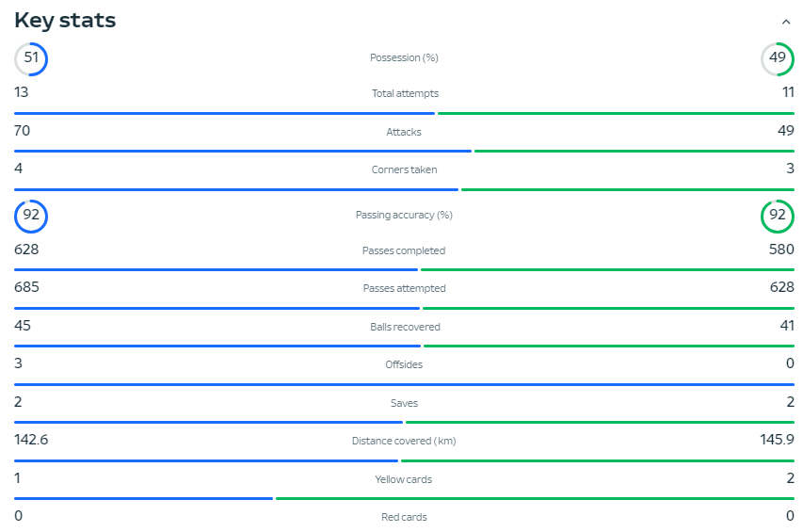Click the green Distance covered bar
803x532 pixels.
click(x=597, y=460)
